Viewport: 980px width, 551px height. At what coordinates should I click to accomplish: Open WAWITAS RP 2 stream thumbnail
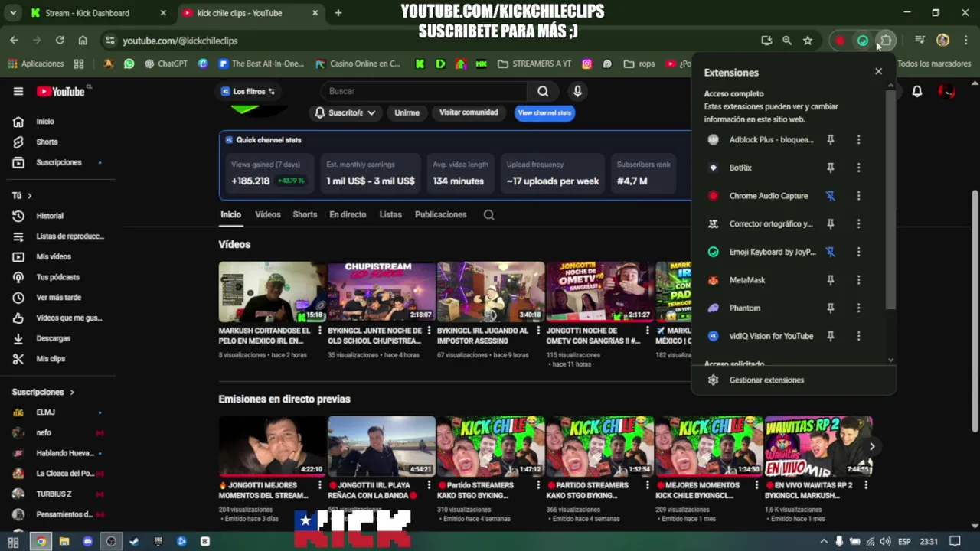point(818,446)
